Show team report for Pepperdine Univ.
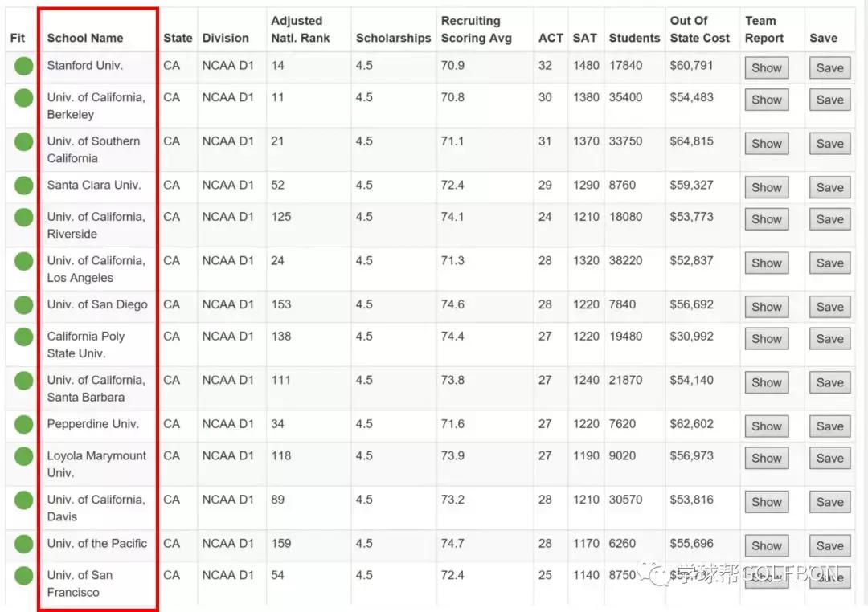 tap(766, 426)
